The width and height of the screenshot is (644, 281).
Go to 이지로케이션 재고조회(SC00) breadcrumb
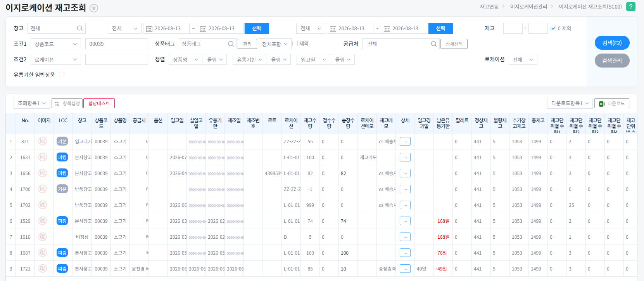coord(590,7)
